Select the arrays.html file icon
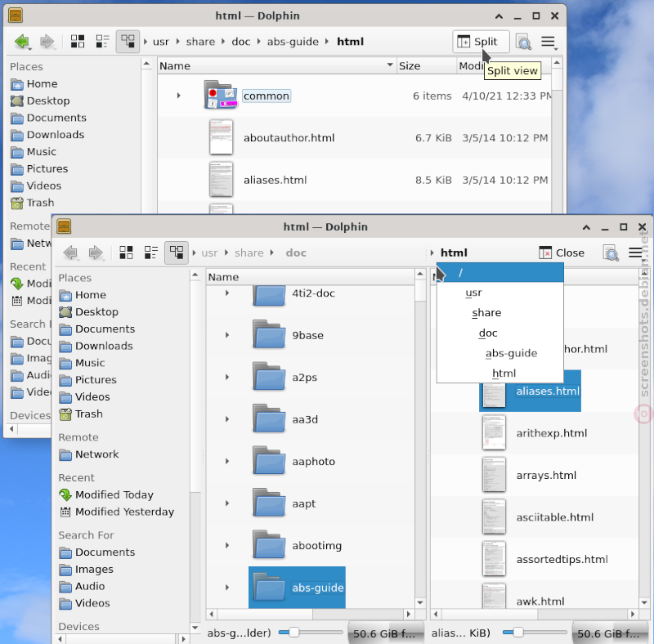 point(494,475)
